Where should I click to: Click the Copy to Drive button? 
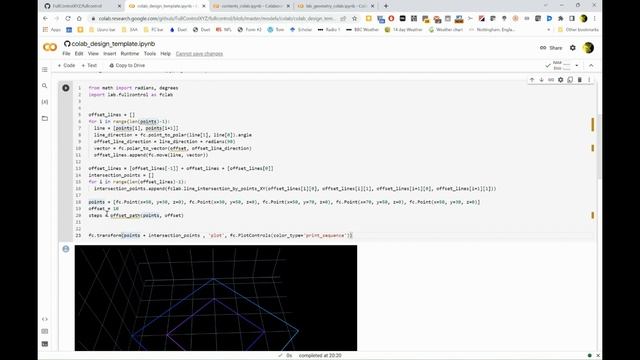pyautogui.click(x=127, y=65)
